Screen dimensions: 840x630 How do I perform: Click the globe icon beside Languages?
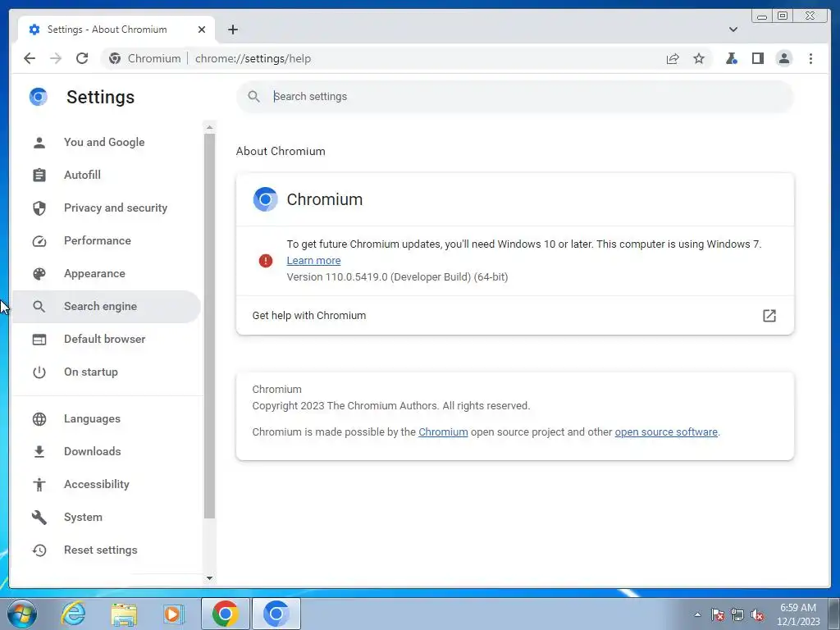pos(39,419)
